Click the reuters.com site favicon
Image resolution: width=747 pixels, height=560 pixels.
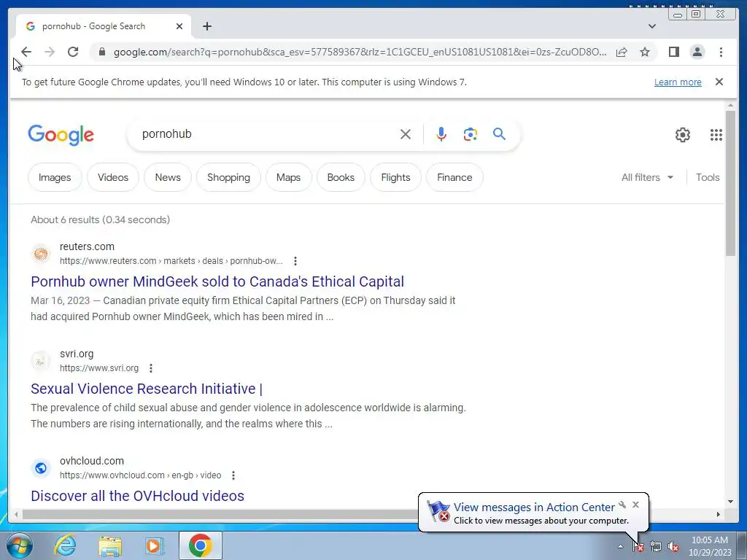point(41,253)
